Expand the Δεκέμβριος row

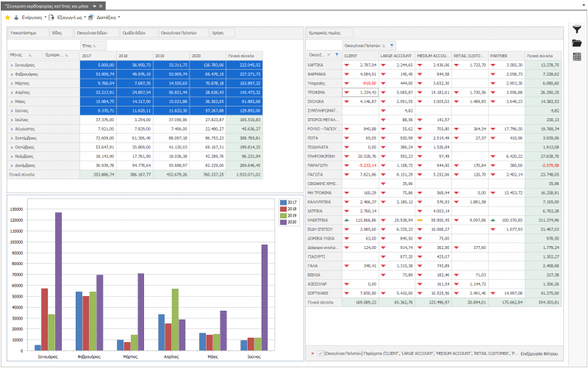pyautogui.click(x=12, y=166)
